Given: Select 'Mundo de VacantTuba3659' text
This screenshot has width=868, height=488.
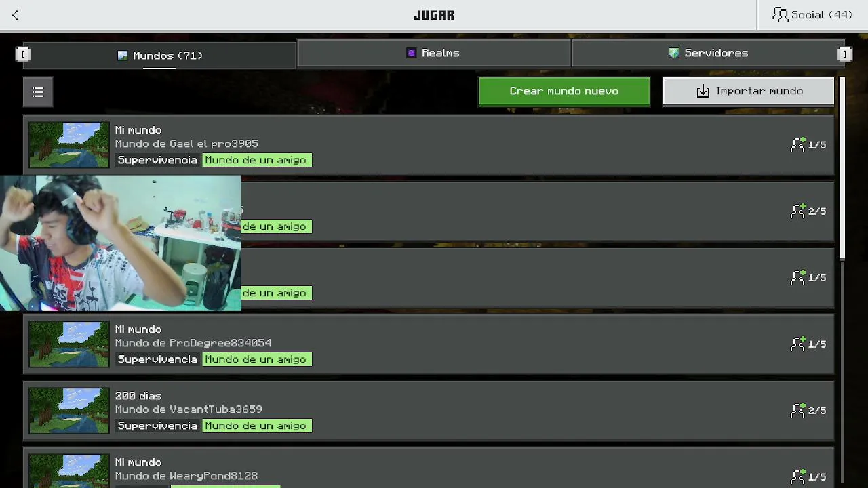Looking at the screenshot, I should 189,409.
